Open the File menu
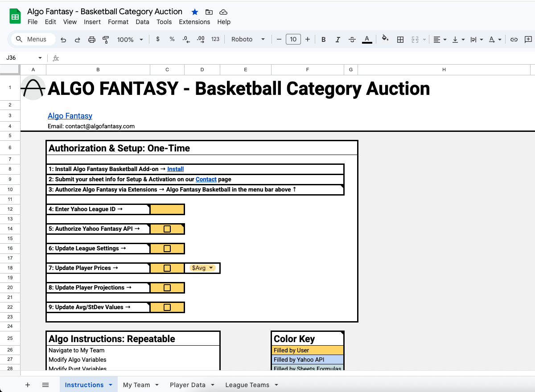 pyautogui.click(x=33, y=22)
